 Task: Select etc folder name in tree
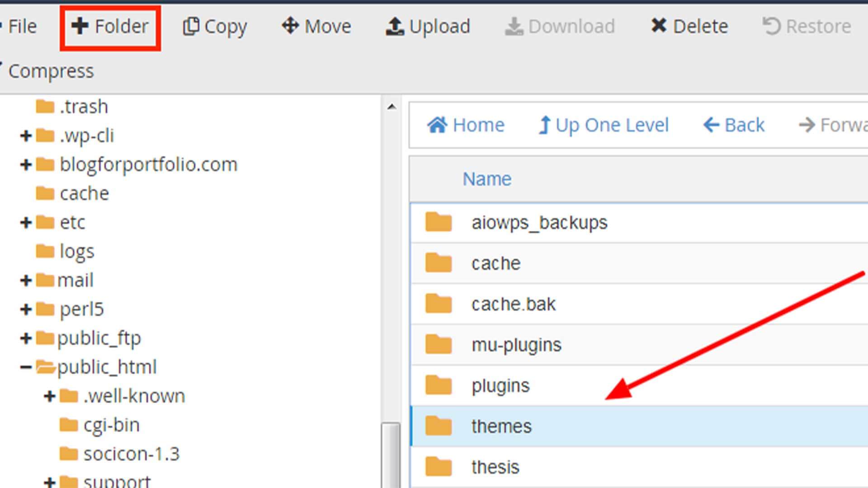(x=72, y=223)
